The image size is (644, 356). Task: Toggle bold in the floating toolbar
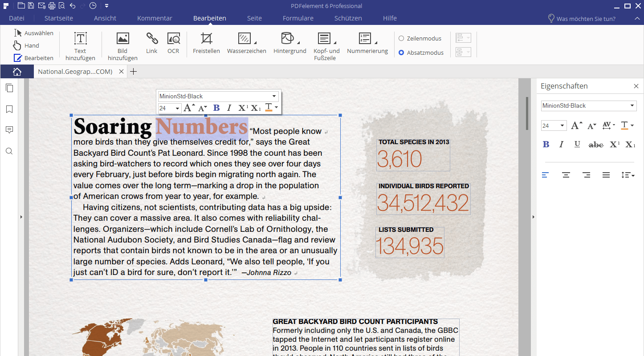click(216, 108)
